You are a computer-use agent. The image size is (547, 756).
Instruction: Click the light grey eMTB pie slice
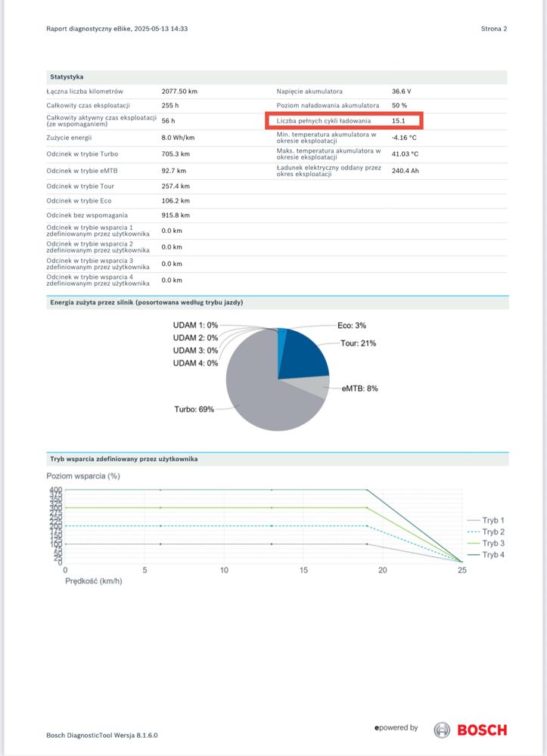coord(311,386)
